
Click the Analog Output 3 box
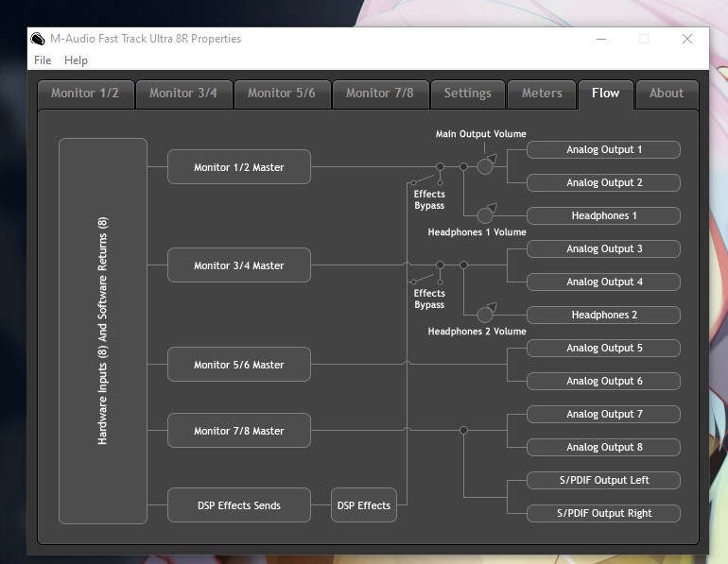coord(603,249)
